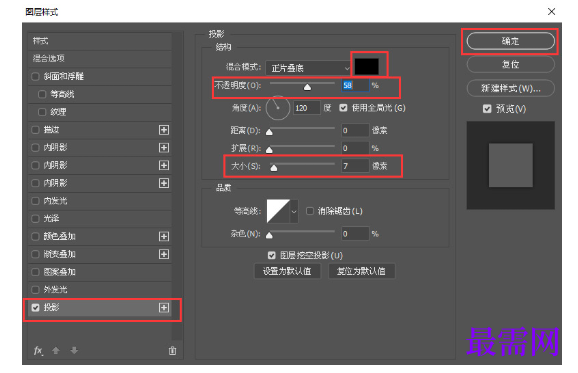This screenshot has width=578, height=373.
Task: Click the 杂色(N) slider handle
Action: pos(269,235)
